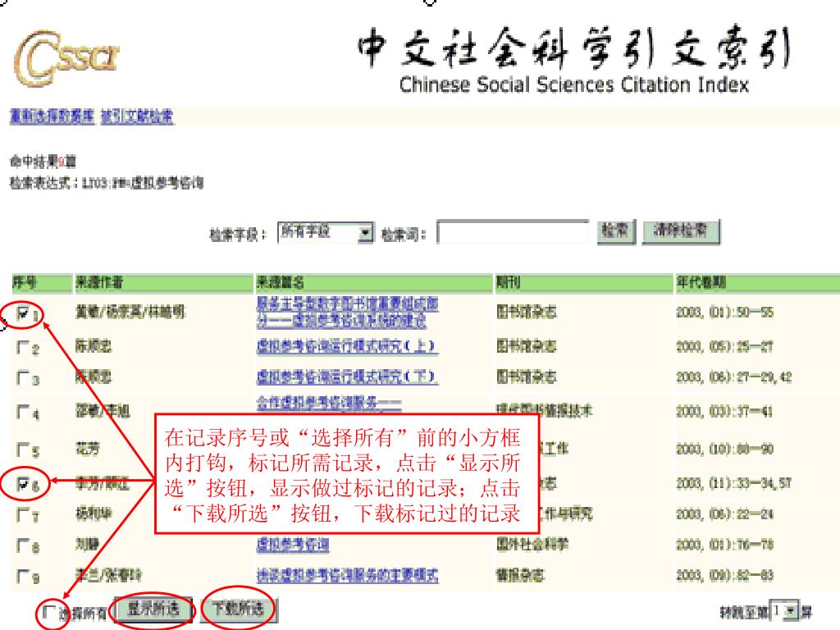Viewport: 840px width, 630px height.
Task: Click the 序号 column header
Action: point(42,283)
